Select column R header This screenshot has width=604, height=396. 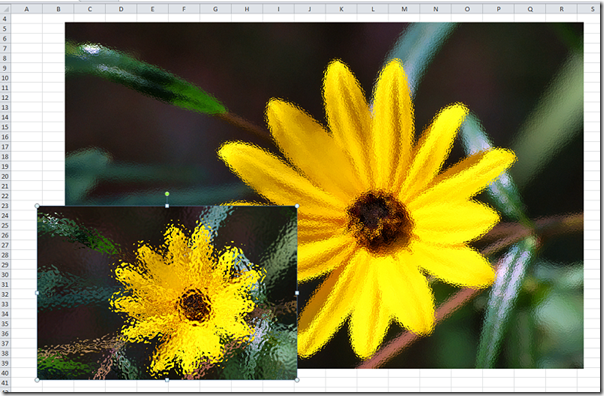[562, 9]
